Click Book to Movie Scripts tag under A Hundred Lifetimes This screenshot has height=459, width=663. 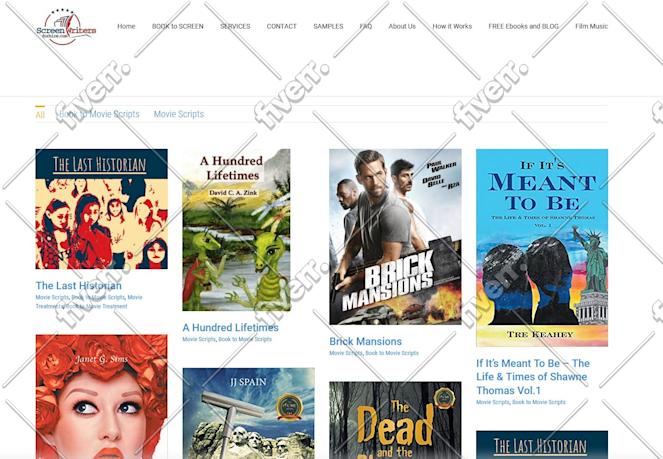245,339
